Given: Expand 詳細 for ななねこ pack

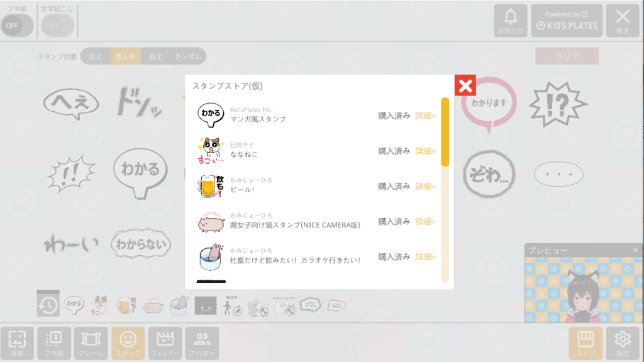Looking at the screenshot, I should (x=425, y=151).
